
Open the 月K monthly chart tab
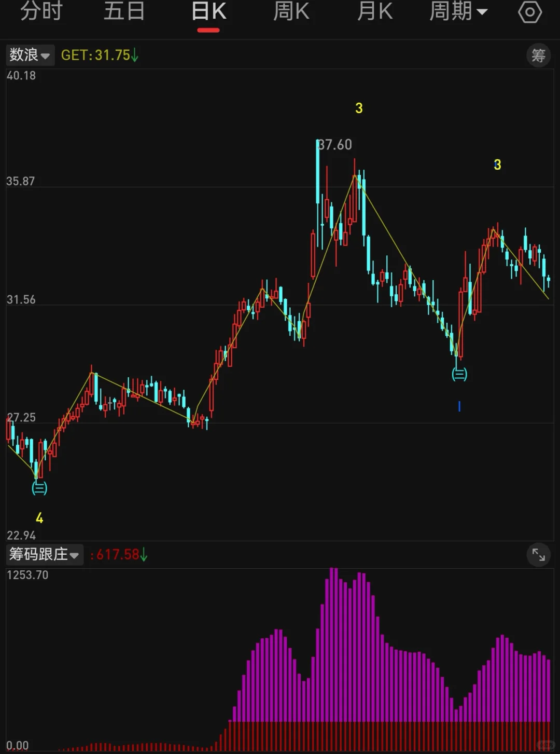pyautogui.click(x=375, y=11)
